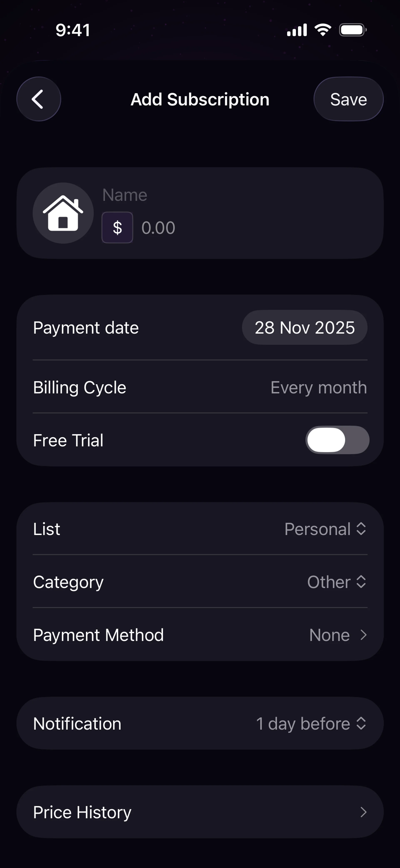Open the Price History row
Image resolution: width=400 pixels, height=868 pixels.
tap(200, 812)
